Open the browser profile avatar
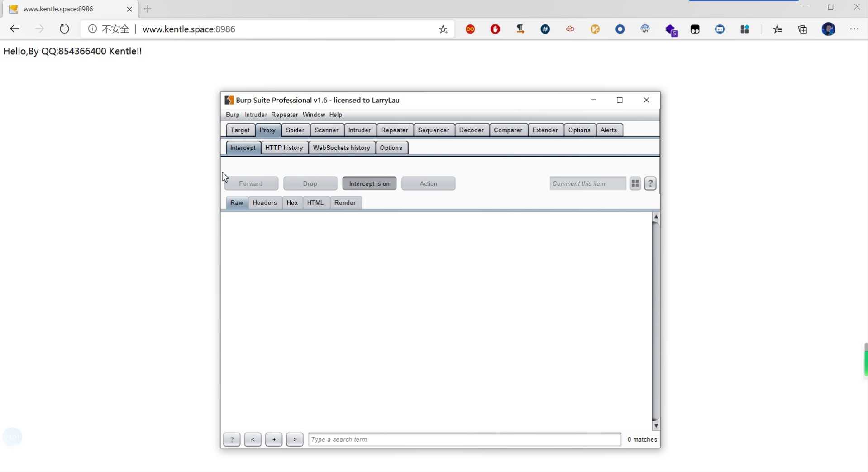Screen dimensions: 868x472 click(829, 29)
